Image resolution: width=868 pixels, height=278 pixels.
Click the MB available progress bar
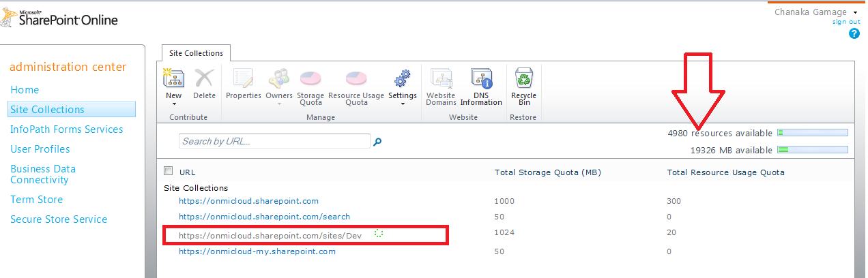tap(812, 149)
